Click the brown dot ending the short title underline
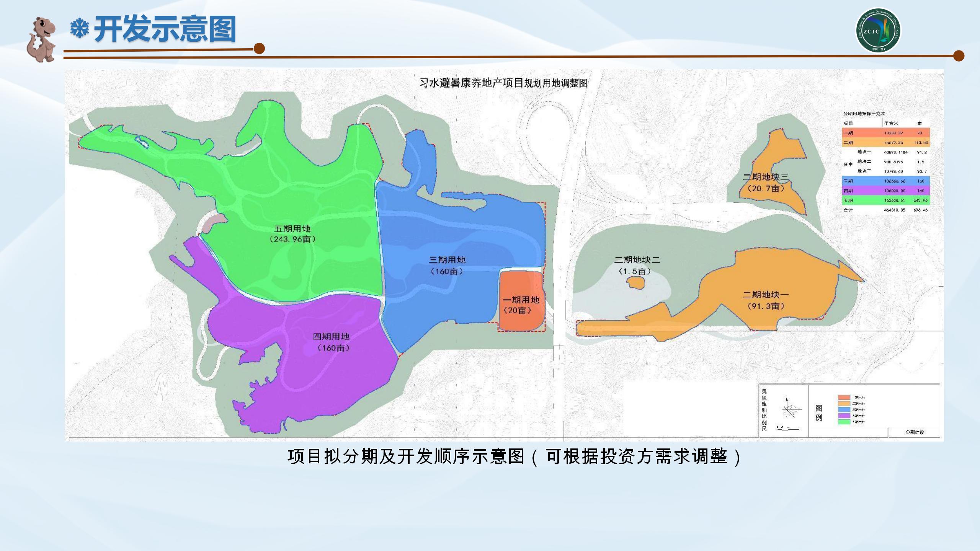 [x=259, y=49]
